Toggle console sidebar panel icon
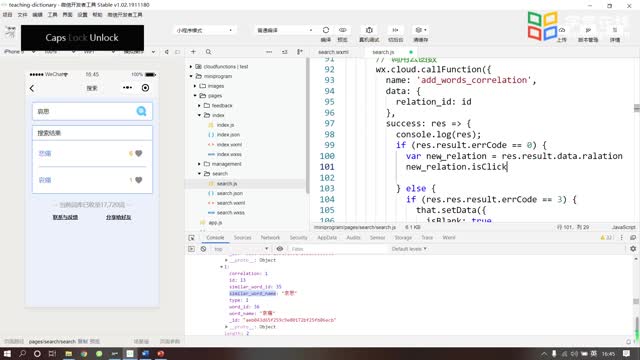 pos(191,249)
